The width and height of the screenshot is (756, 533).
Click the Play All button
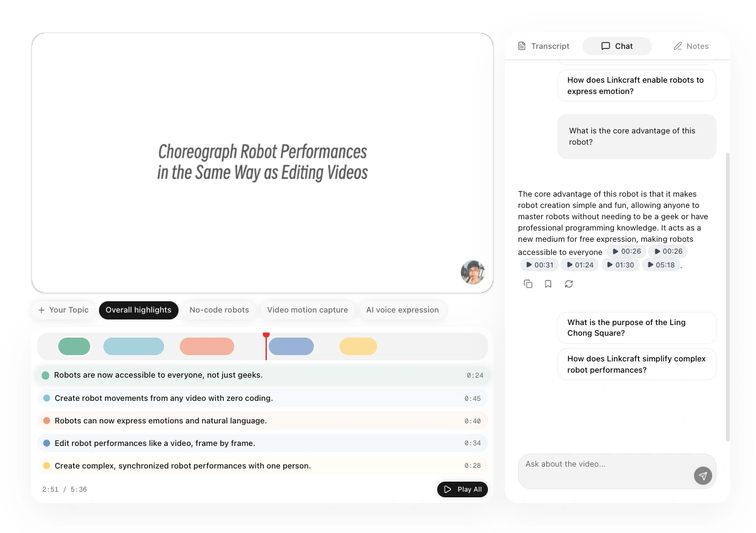pyautogui.click(x=462, y=489)
